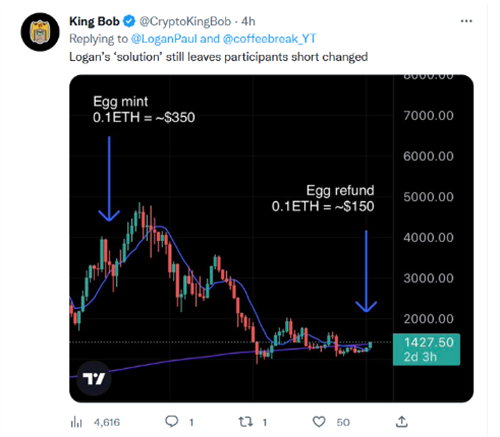Click the TradingView logo on chart
This screenshot has height=437, width=500.
coord(94,379)
